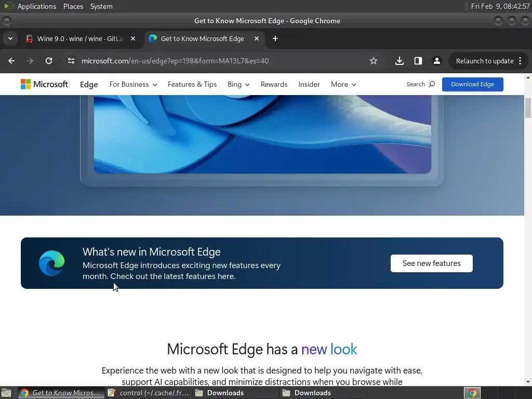Open the tab search dropdown arrow

[x=10, y=38]
